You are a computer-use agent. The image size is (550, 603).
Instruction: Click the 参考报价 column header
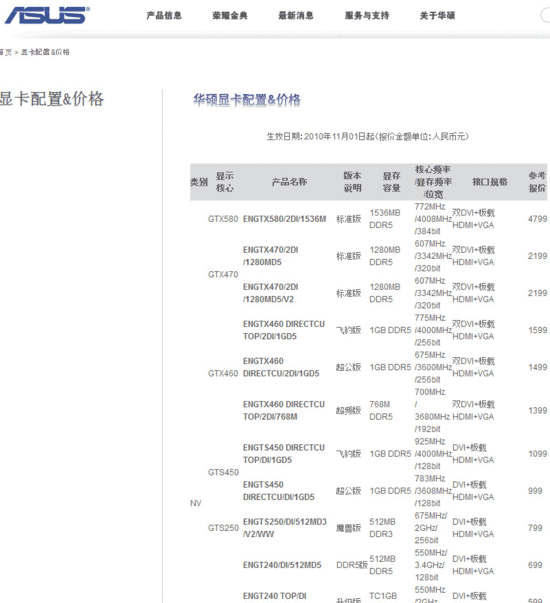pyautogui.click(x=537, y=182)
